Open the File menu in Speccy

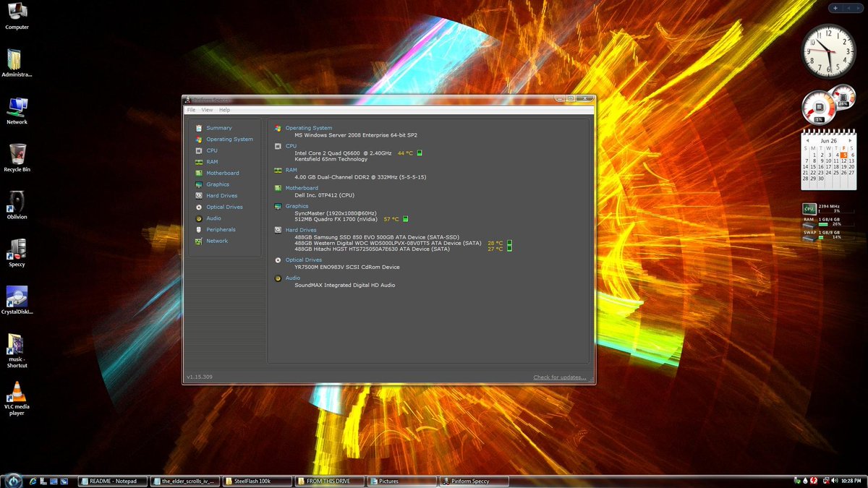click(191, 110)
